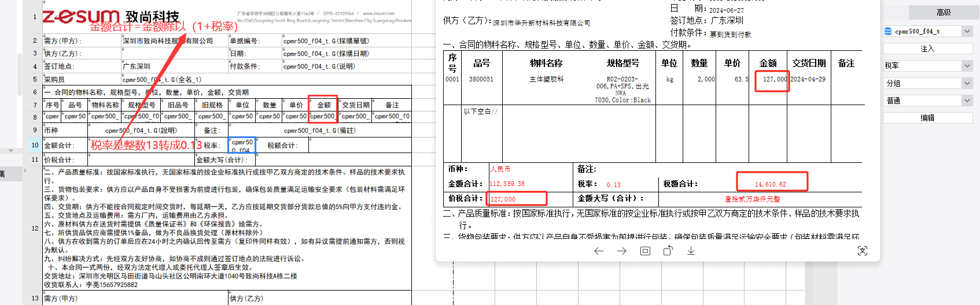Select the 采购员 cell in row 5
Screen dimensions: 980x305
pos(82,79)
